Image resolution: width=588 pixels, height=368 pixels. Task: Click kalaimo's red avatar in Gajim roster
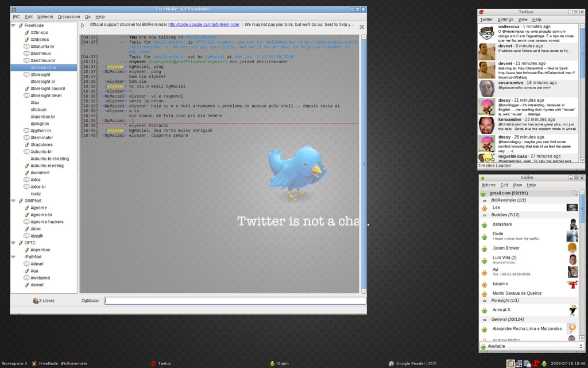[x=572, y=284]
